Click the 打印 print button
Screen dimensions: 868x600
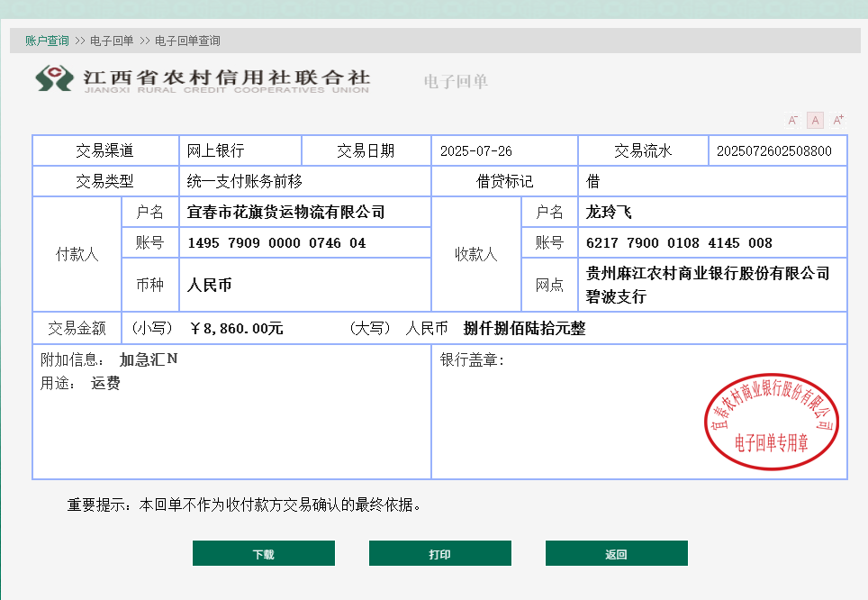[440, 553]
